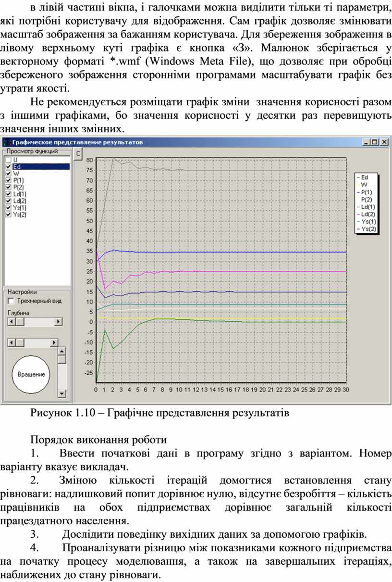Click the Ld(2) entry in chart legend
392x582 pixels.
pyautogui.click(x=368, y=214)
